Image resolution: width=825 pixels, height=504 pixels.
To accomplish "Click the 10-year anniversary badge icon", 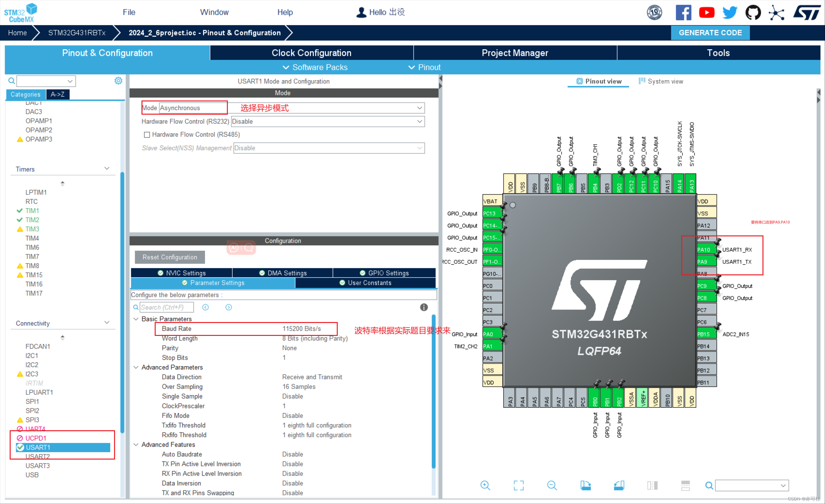I will (x=654, y=12).
